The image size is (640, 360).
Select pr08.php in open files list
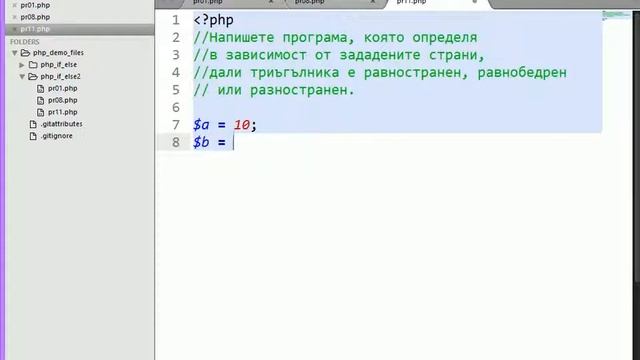pos(35,17)
